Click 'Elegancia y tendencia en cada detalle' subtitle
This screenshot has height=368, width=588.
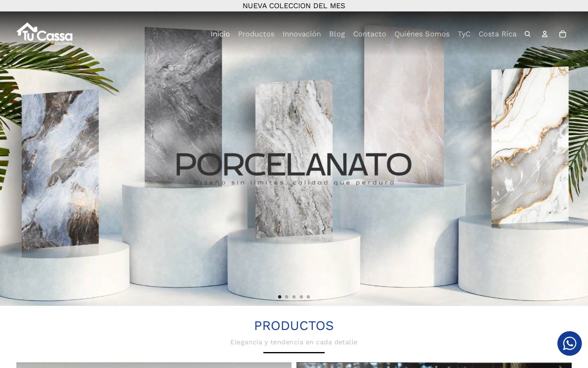pos(294,342)
